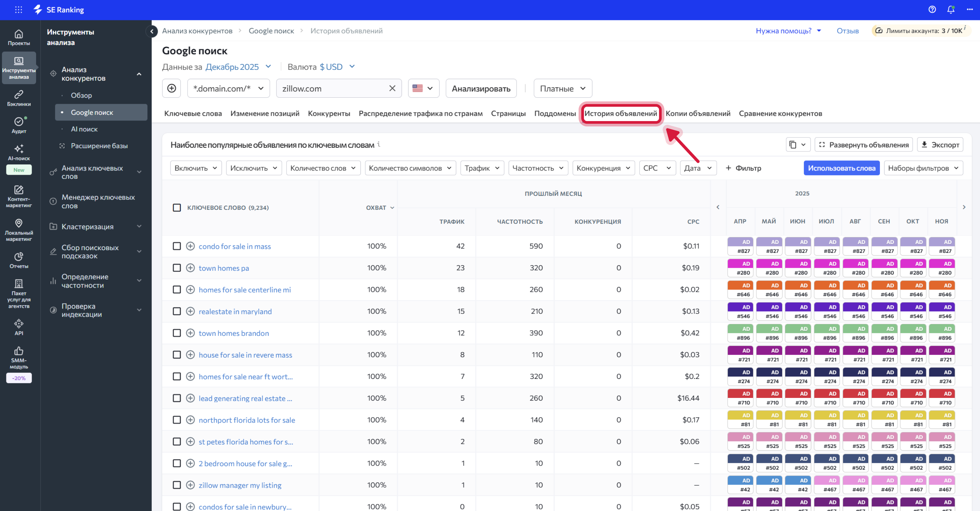Check the keyword 'condo for sale in mass'
The width and height of the screenshot is (980, 511).
point(177,246)
